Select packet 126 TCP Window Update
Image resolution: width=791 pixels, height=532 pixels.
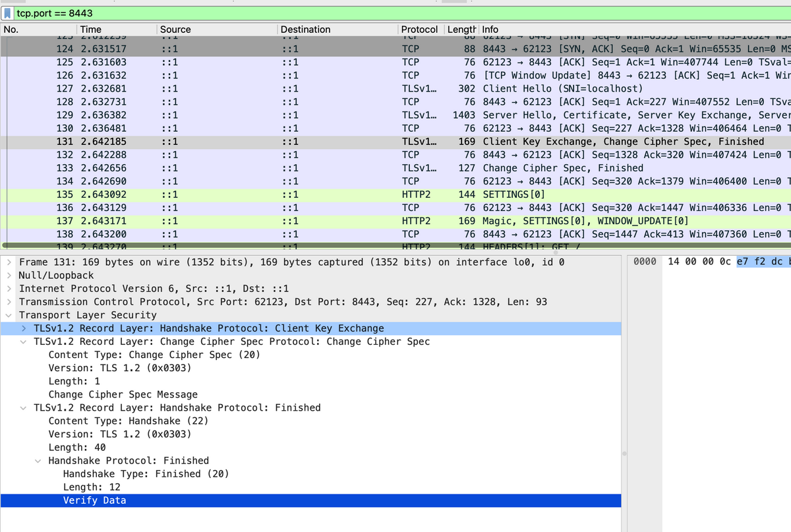click(x=395, y=75)
